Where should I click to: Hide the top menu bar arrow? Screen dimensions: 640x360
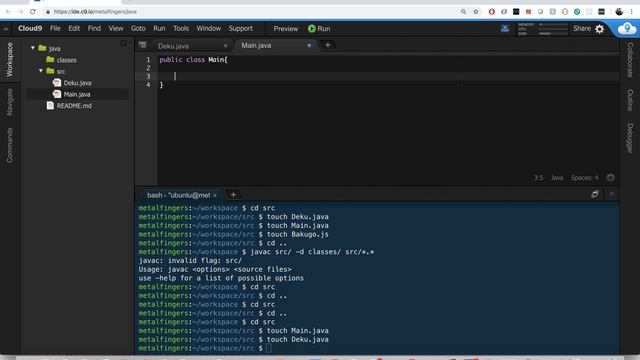6,29
